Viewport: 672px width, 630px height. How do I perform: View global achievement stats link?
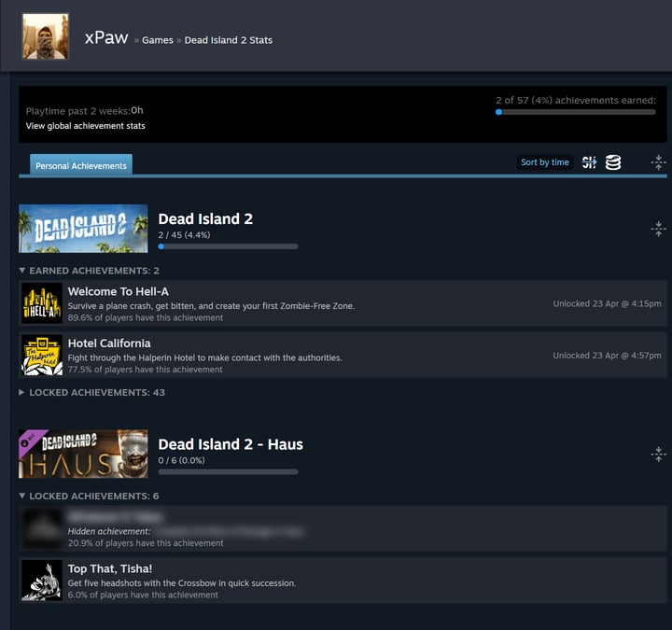pos(85,126)
